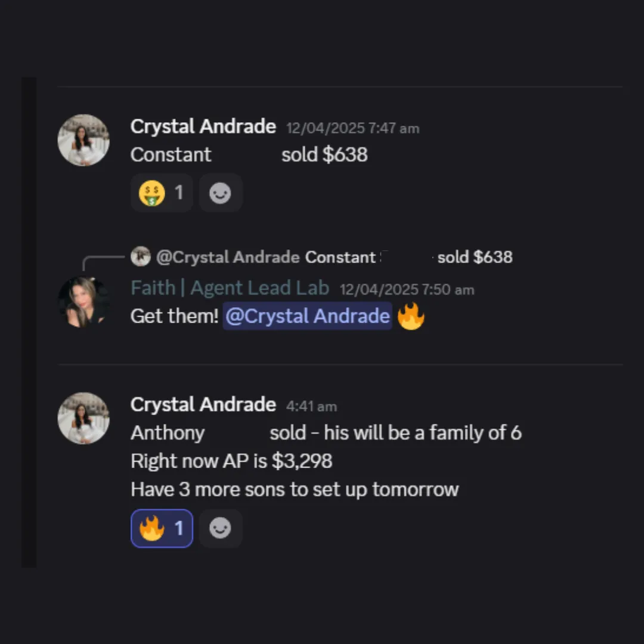Click the 4:41 am timestamp
Screen dimensions: 644x644
[311, 406]
